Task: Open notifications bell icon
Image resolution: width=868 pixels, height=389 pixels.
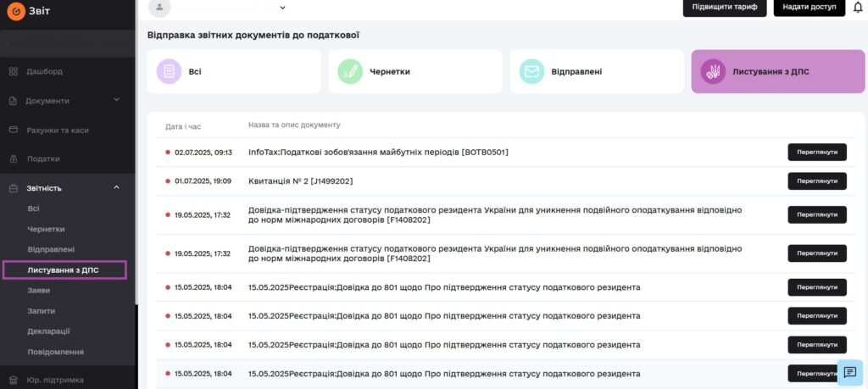Action: pyautogui.click(x=858, y=8)
